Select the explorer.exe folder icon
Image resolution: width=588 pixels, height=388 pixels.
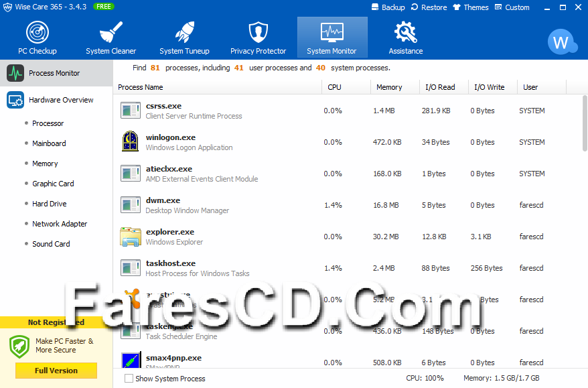click(131, 237)
